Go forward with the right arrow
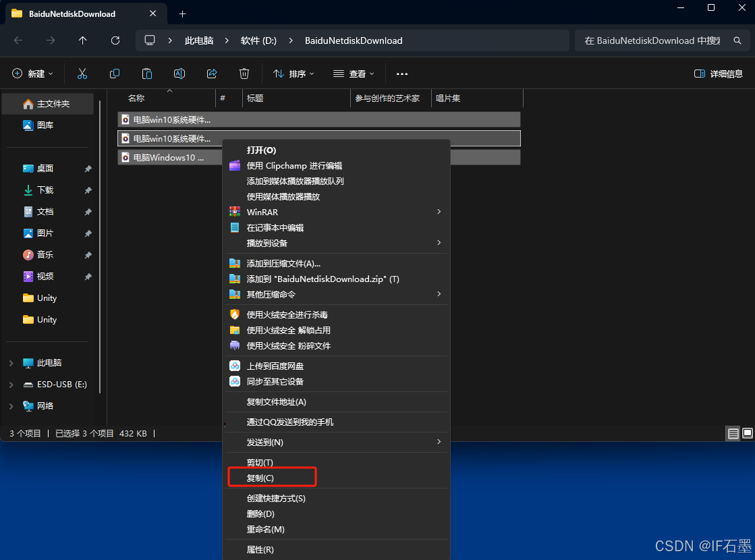 (51, 40)
